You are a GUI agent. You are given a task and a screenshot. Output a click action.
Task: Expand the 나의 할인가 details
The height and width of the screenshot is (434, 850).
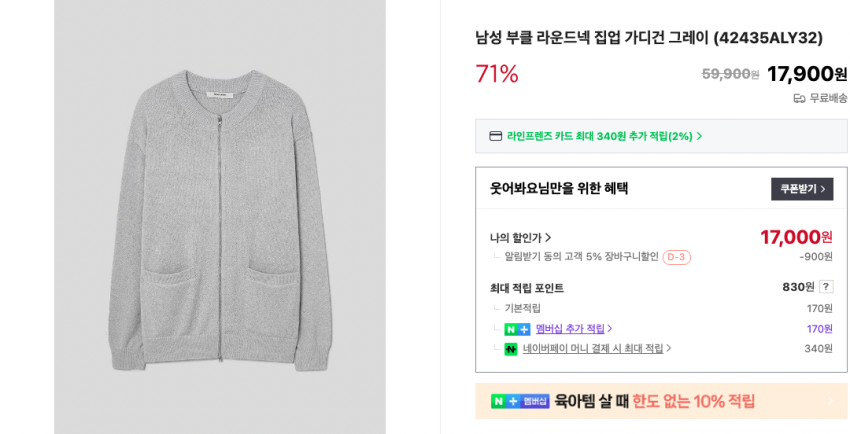520,238
